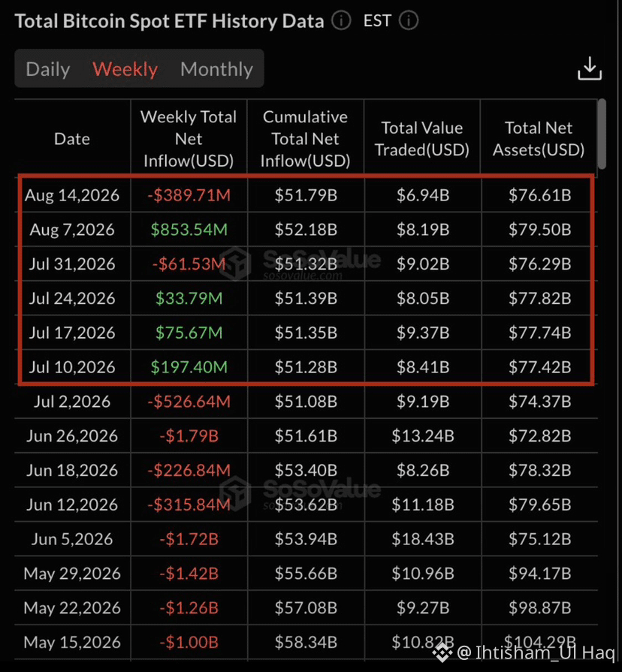622x672 pixels.
Task: Click the Binance logo near Ihtisham_Ul Haq
Action: pyautogui.click(x=442, y=652)
